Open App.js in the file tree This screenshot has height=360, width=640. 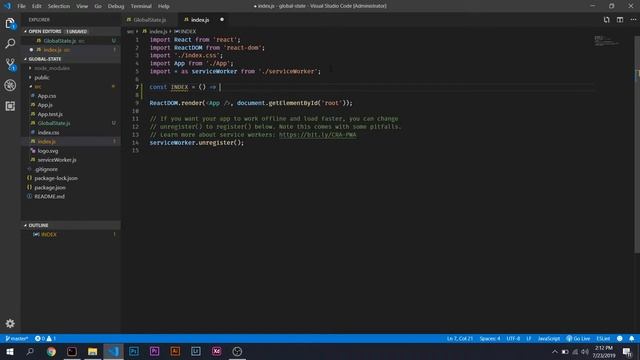(x=45, y=105)
